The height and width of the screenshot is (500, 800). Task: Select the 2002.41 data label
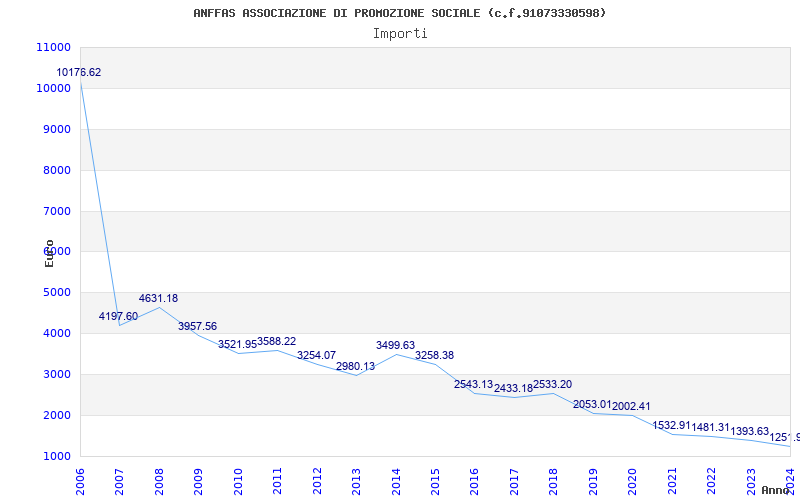[632, 407]
